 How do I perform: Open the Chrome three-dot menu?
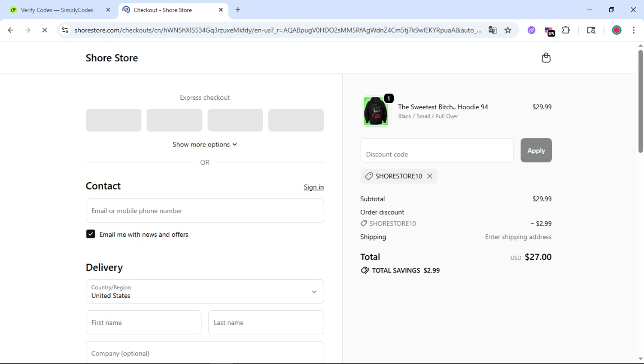[x=634, y=30]
